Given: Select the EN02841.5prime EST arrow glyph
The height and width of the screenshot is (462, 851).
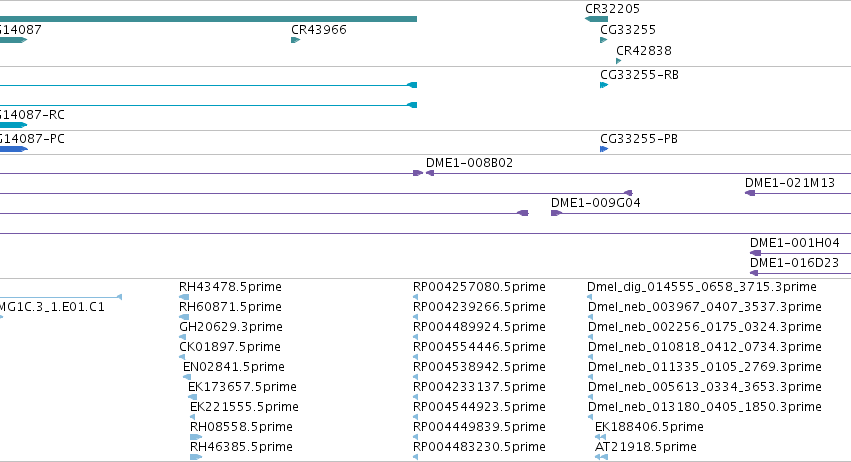Looking at the screenshot, I should coord(187,377).
